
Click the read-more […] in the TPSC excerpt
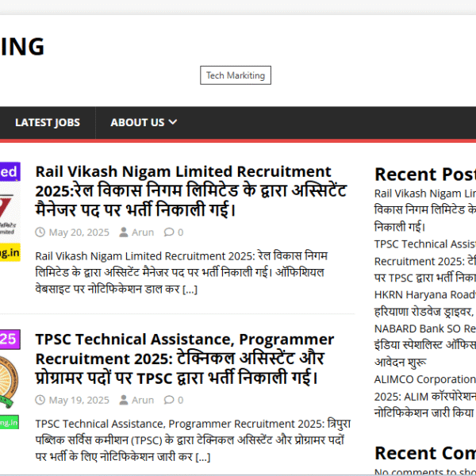203,457
